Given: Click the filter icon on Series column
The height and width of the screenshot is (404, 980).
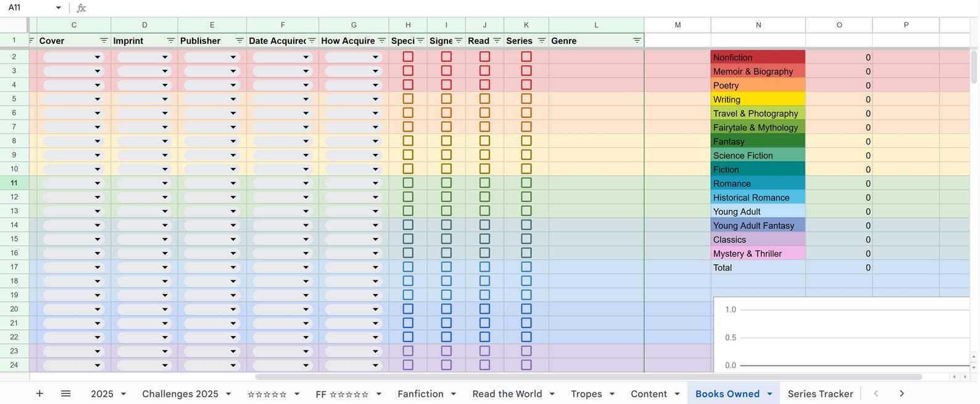Looking at the screenshot, I should pos(542,41).
